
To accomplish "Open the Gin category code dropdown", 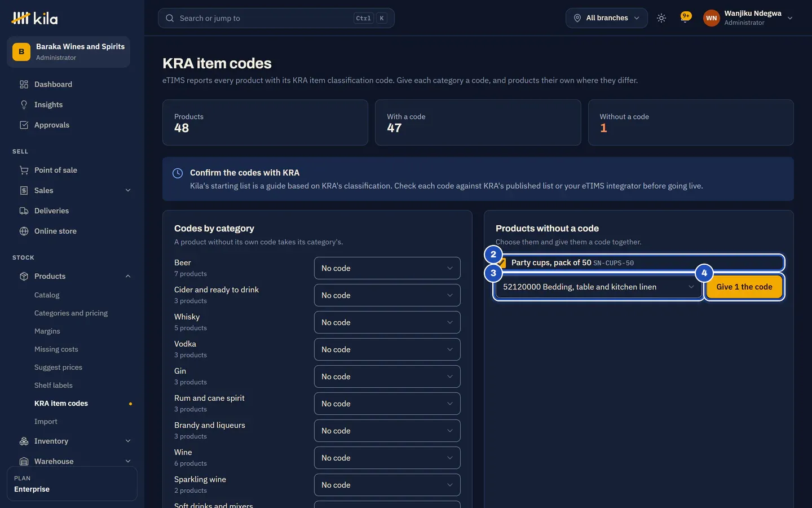I will pos(387,376).
